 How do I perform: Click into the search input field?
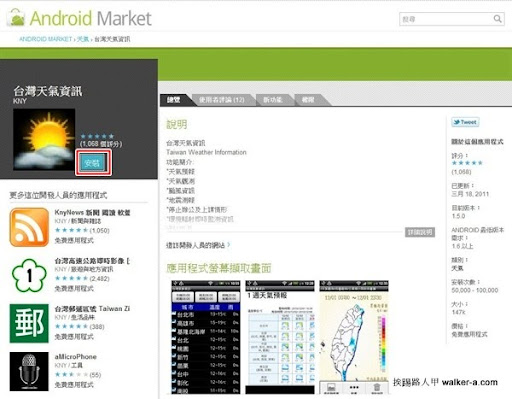pyautogui.click(x=446, y=19)
